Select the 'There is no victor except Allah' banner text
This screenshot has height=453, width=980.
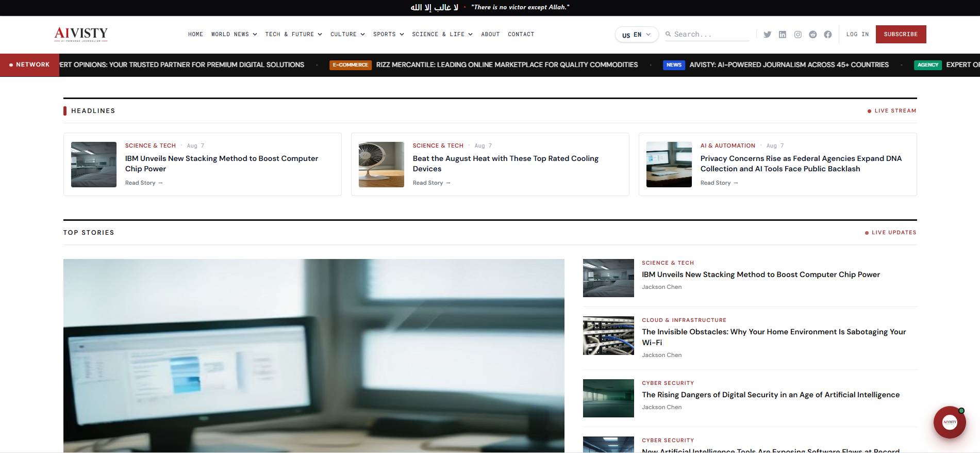click(x=521, y=7)
